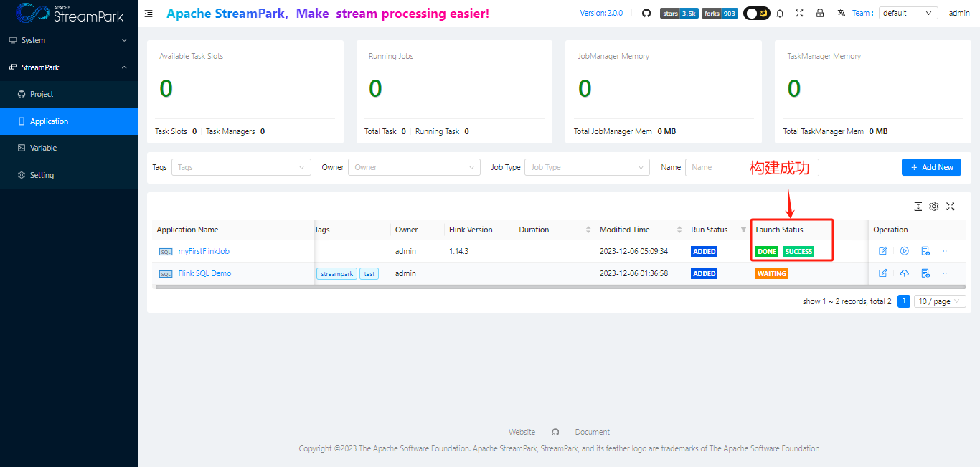This screenshot has height=467, width=980.
Task: Toggle dark mode switch
Action: [756, 13]
